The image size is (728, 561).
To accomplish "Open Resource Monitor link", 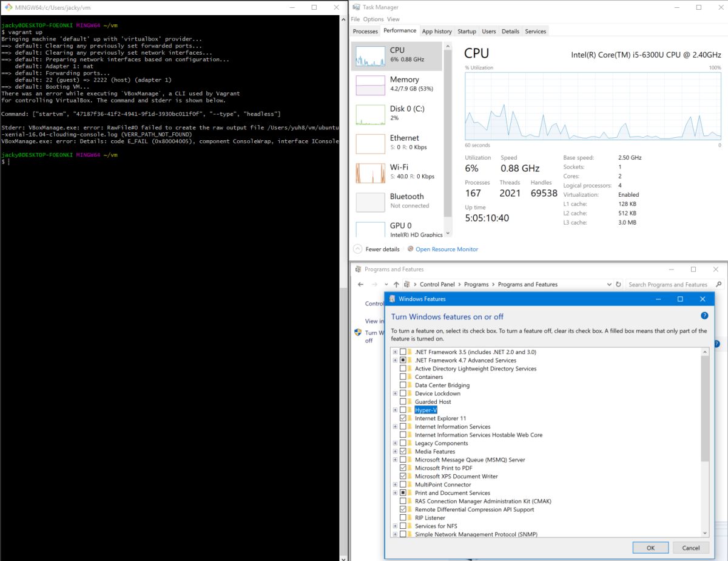I will (x=447, y=249).
